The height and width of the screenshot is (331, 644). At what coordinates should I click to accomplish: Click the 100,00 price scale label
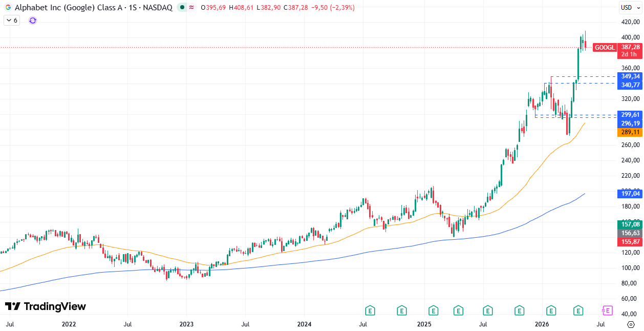click(x=630, y=268)
